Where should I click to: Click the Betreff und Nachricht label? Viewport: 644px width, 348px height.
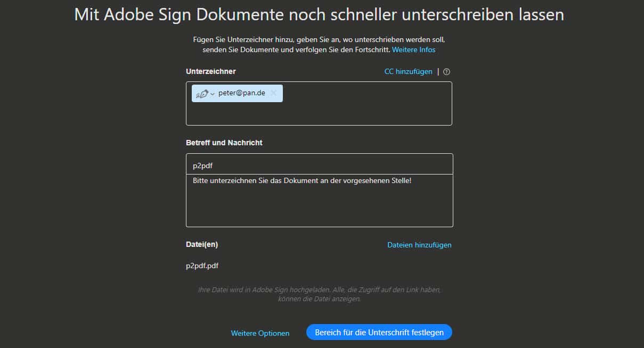224,143
